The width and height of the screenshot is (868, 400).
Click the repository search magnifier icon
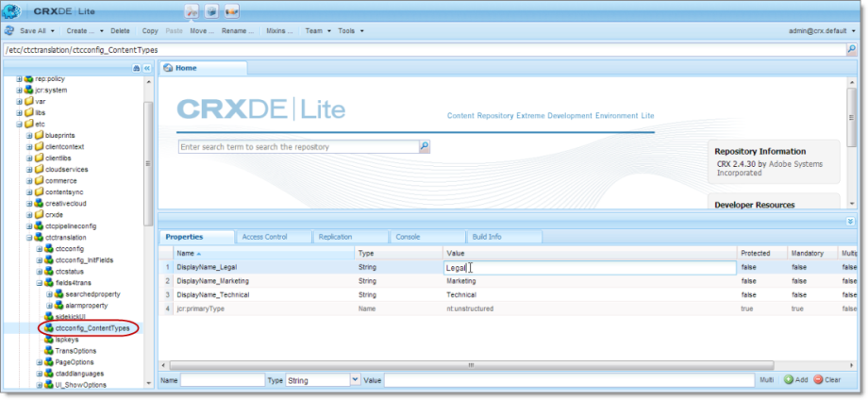pos(424,146)
